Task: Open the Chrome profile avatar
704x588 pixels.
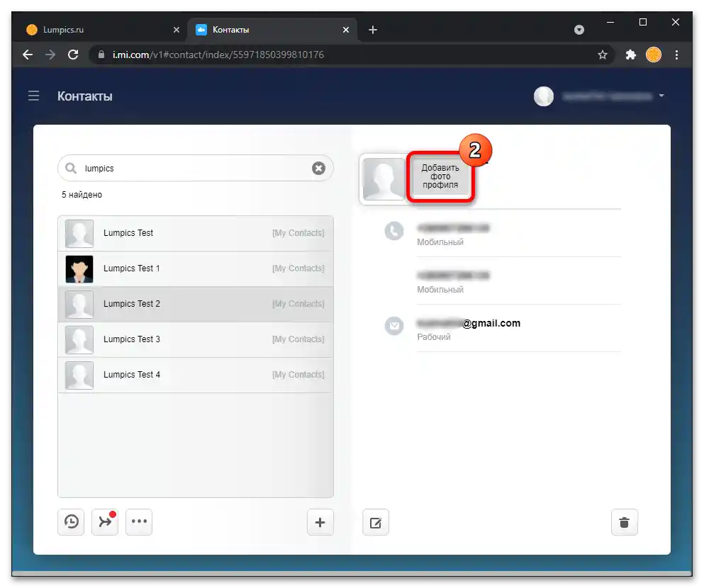Action: [x=653, y=55]
